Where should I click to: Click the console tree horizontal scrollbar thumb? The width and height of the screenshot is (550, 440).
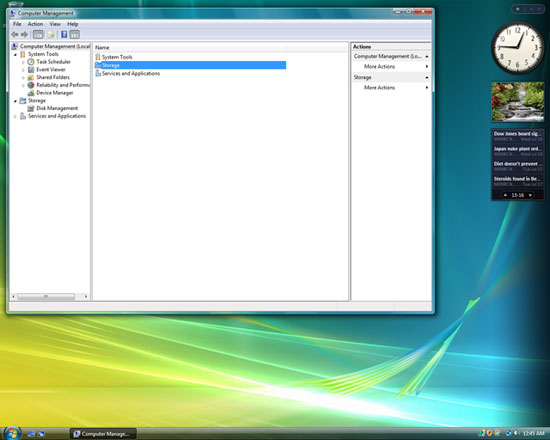[x=46, y=296]
